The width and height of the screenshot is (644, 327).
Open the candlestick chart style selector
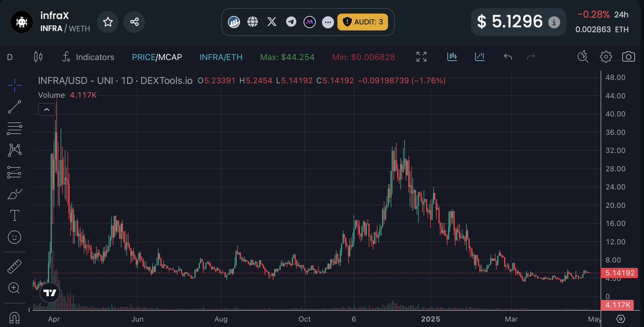pos(38,57)
